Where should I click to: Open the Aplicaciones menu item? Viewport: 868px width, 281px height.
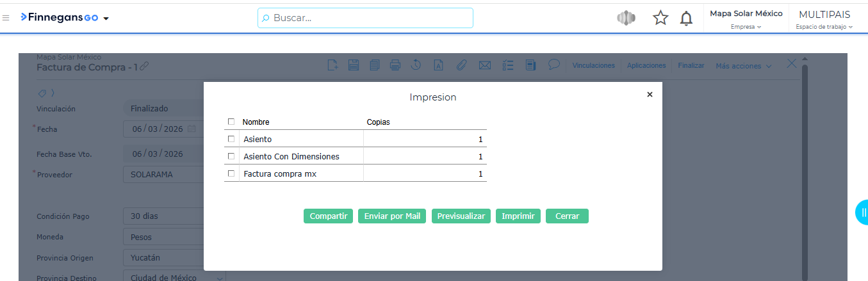point(646,65)
